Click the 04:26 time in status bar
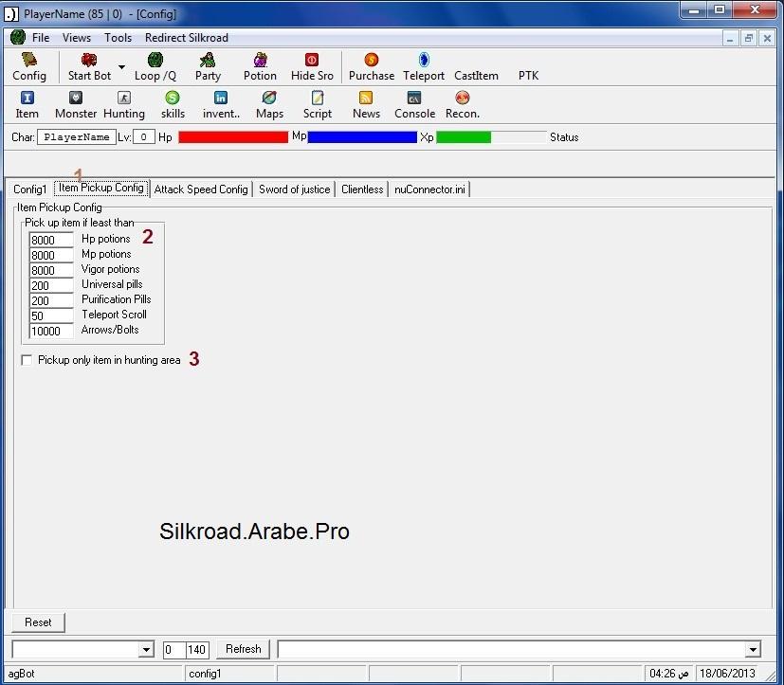Viewport: 784px width, 685px height. click(669, 674)
